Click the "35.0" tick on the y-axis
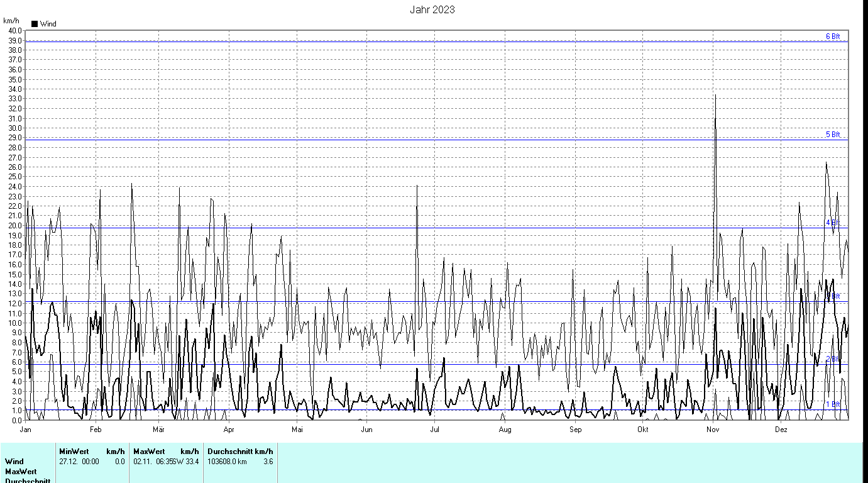868x483 pixels. pyautogui.click(x=15, y=79)
